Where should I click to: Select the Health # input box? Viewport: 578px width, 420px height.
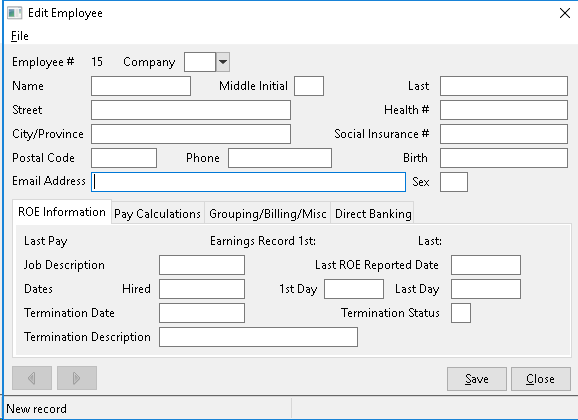(504, 110)
